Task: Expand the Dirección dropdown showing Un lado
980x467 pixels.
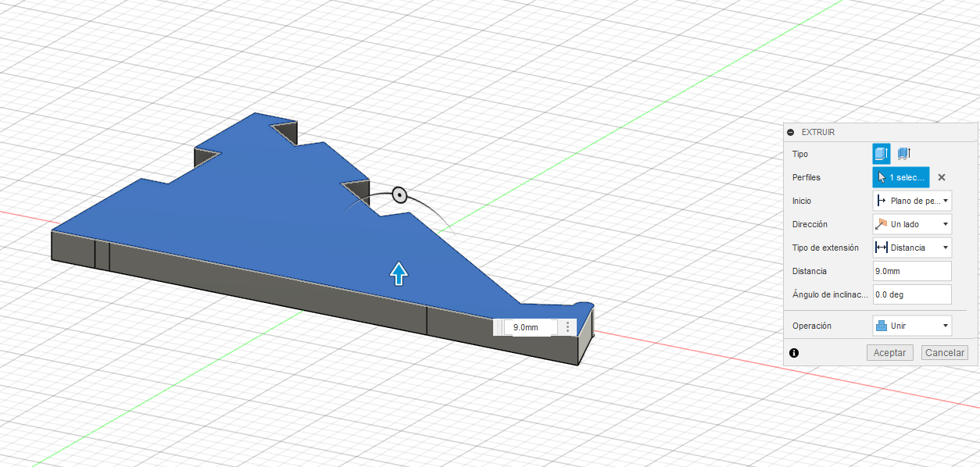Action: click(x=945, y=224)
